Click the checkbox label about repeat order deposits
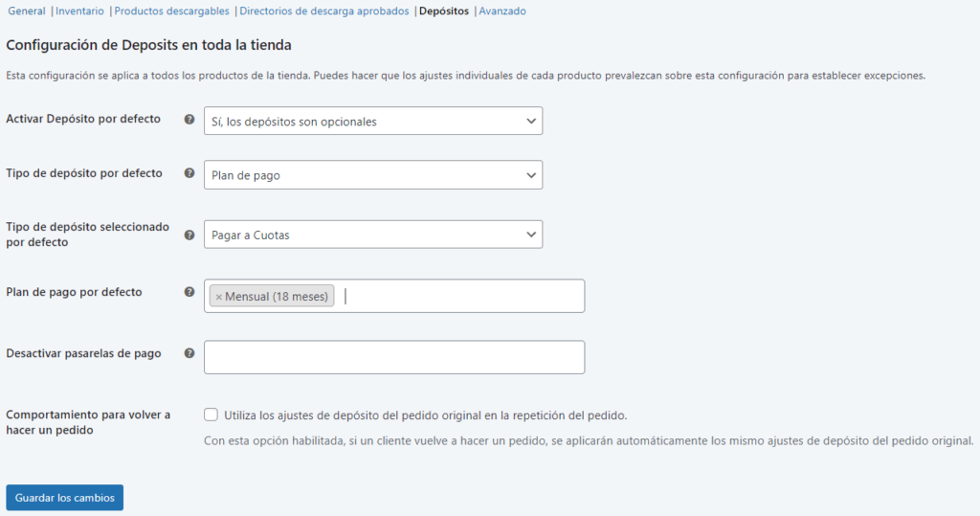The width and height of the screenshot is (980, 516). coord(425,415)
